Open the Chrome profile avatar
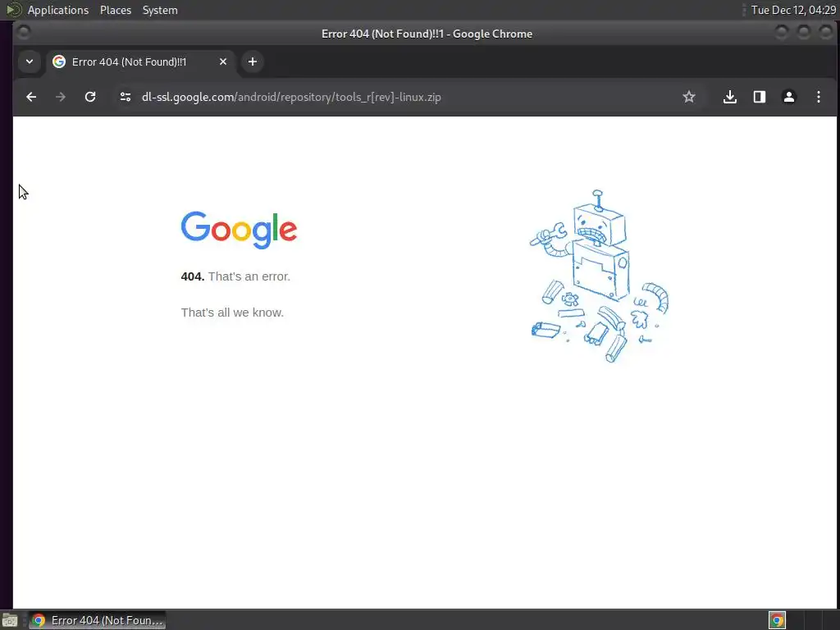Viewport: 840px width, 630px height. (x=788, y=97)
